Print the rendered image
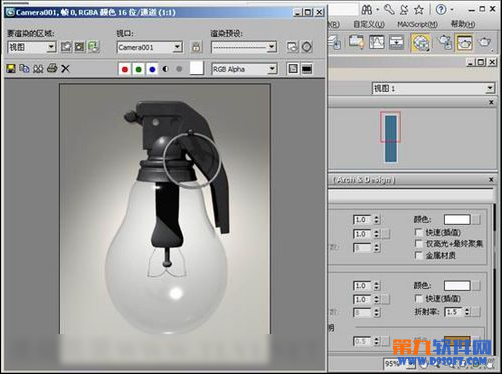The height and width of the screenshot is (374, 503). (52, 68)
